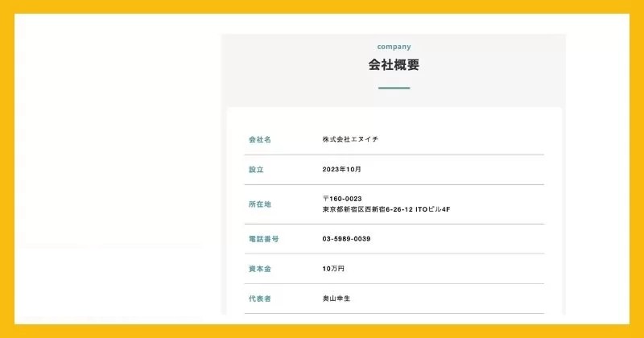Click the teal divider under 会社概要
644x338 pixels.
(394, 88)
